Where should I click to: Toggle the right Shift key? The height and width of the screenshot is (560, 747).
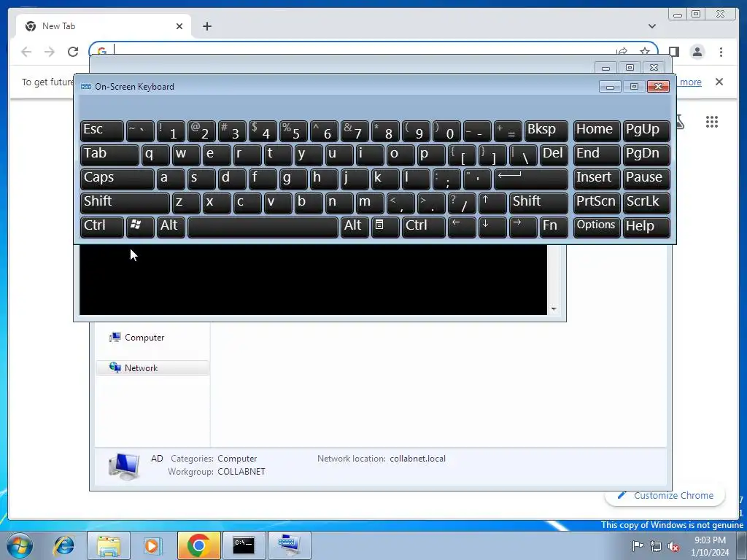(539, 203)
